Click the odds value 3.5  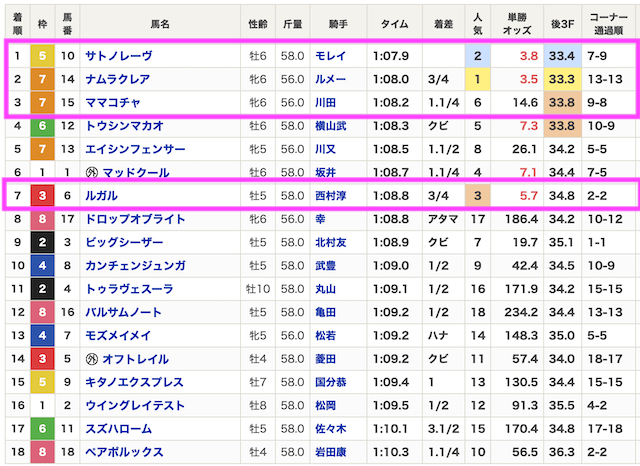coord(529,79)
